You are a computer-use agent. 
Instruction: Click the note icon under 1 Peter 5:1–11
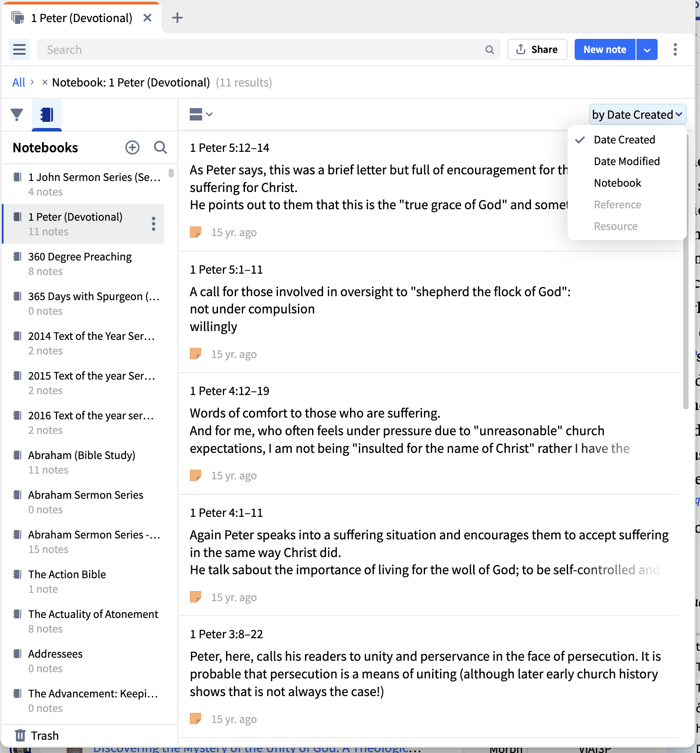(x=196, y=354)
